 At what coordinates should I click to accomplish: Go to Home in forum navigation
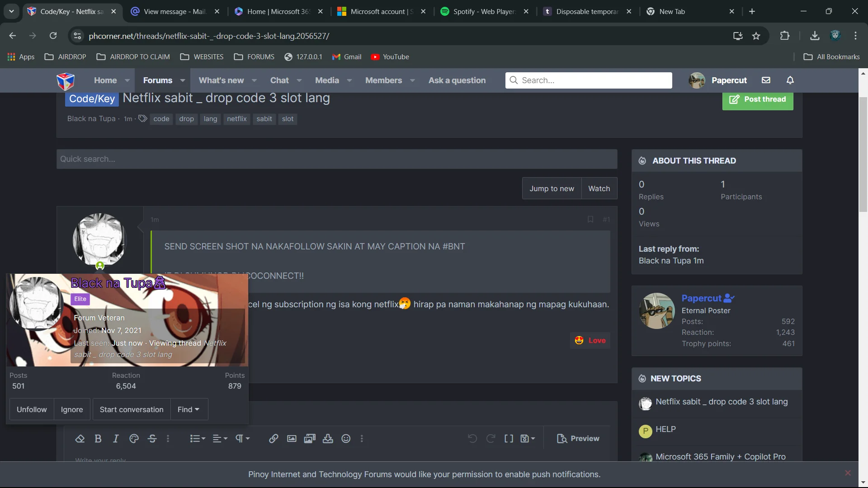pyautogui.click(x=105, y=80)
